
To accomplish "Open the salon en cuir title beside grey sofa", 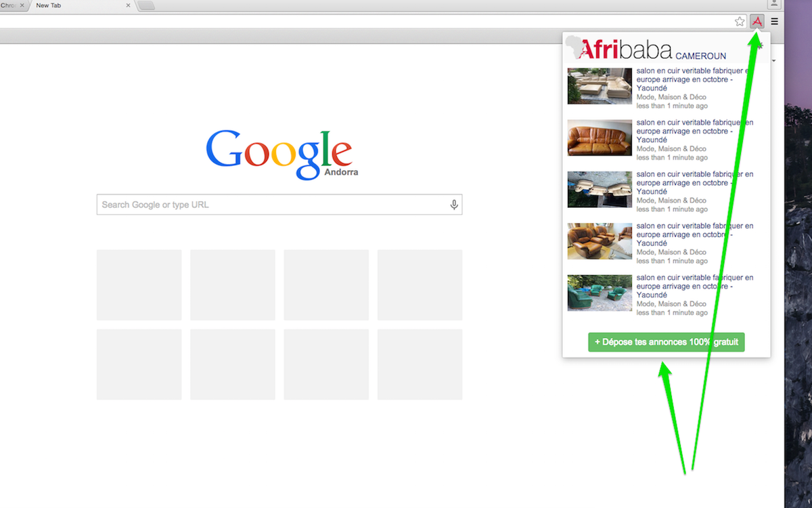I will click(695, 183).
